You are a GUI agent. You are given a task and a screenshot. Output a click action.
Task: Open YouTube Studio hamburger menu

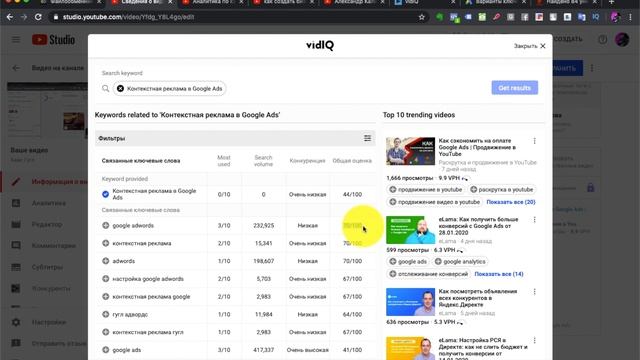tap(16, 40)
